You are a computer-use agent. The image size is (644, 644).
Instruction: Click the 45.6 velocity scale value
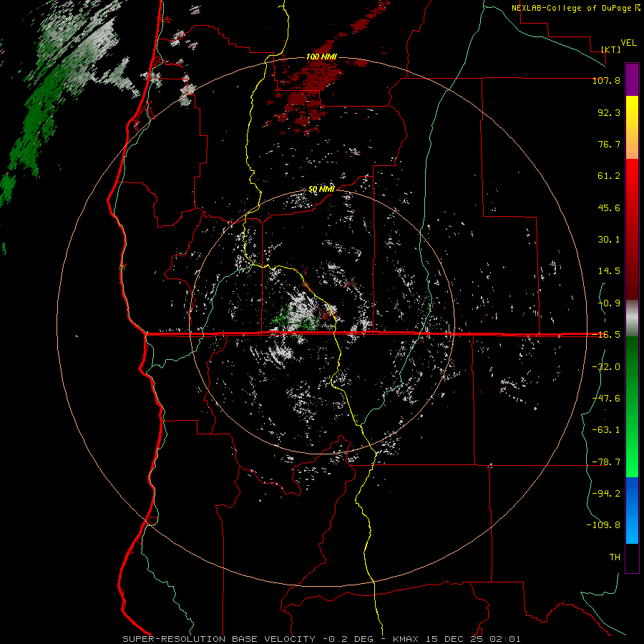609,208
